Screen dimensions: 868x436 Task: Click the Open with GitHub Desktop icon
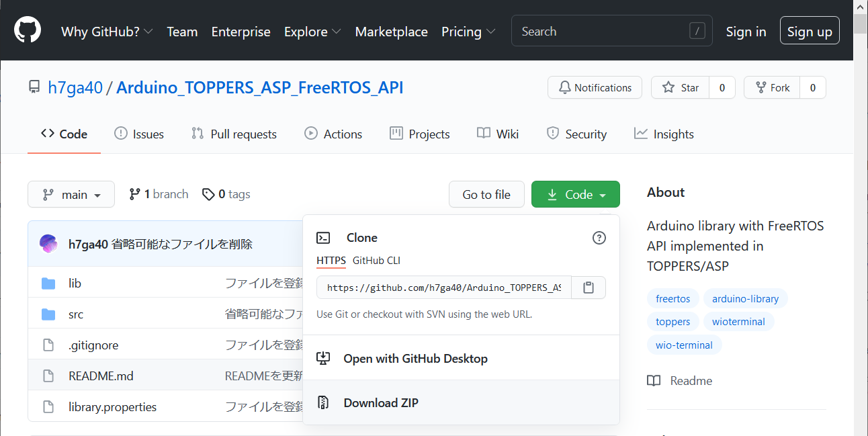tap(323, 358)
